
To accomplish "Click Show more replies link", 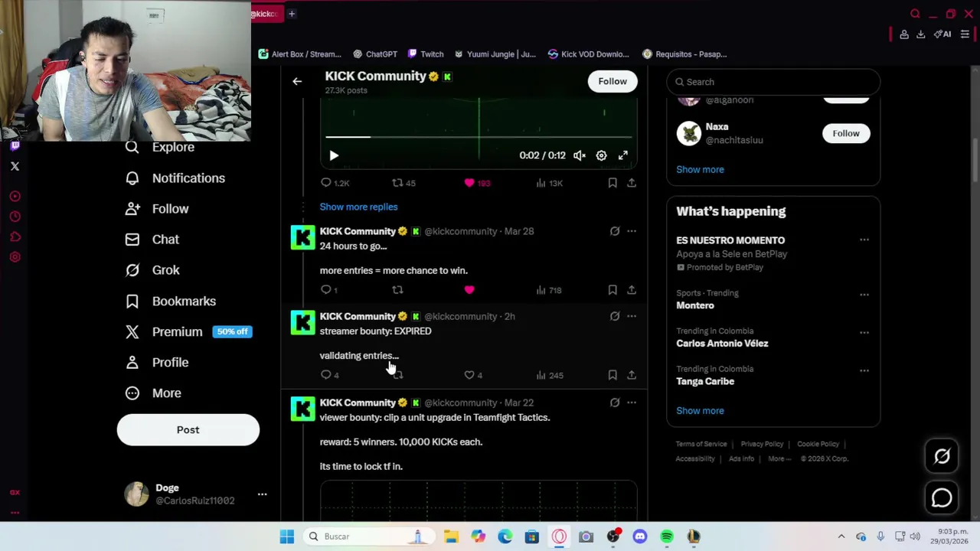I will click(358, 207).
